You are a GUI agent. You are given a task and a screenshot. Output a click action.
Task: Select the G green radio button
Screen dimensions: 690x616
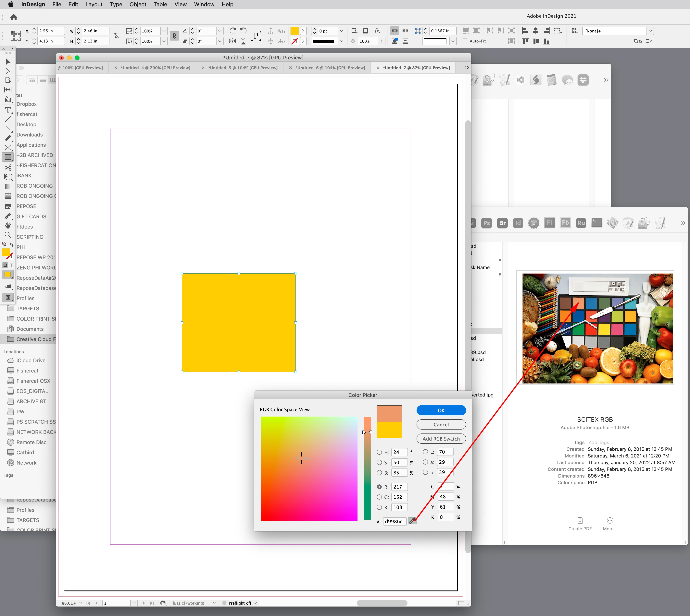point(379,497)
